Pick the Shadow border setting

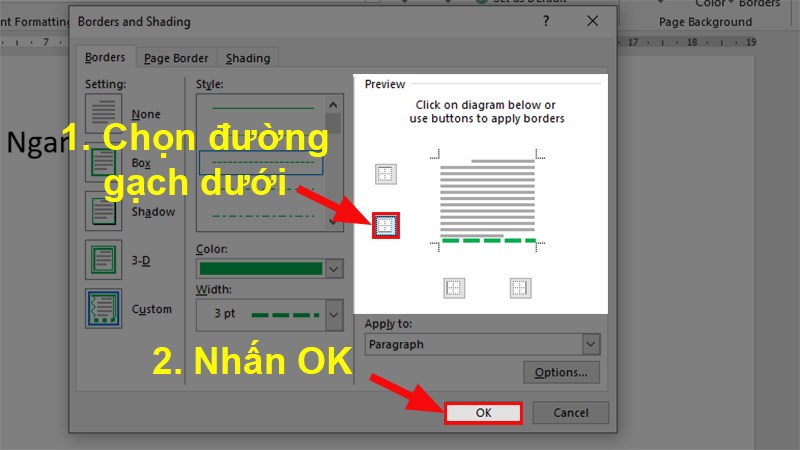click(105, 212)
